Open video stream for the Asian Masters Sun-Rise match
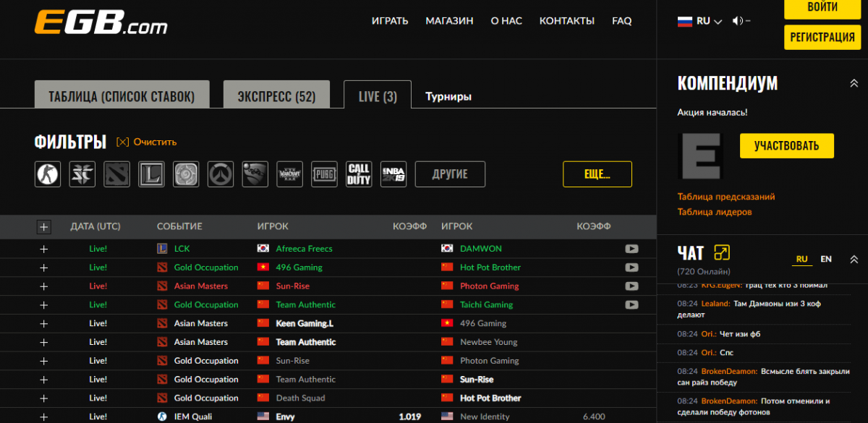Screen dimensions: 868x423 point(631,286)
